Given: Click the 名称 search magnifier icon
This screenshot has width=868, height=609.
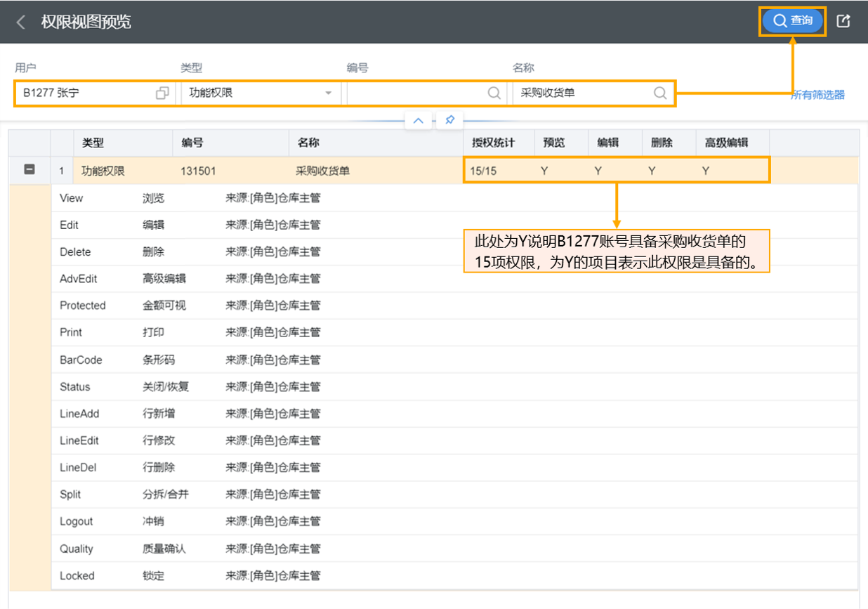Looking at the screenshot, I should 660,93.
